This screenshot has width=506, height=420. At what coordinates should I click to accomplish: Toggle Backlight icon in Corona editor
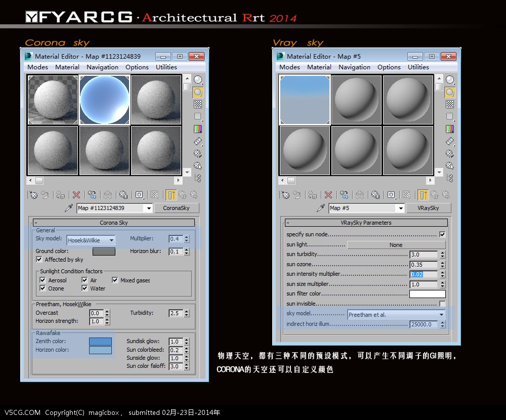click(x=198, y=92)
